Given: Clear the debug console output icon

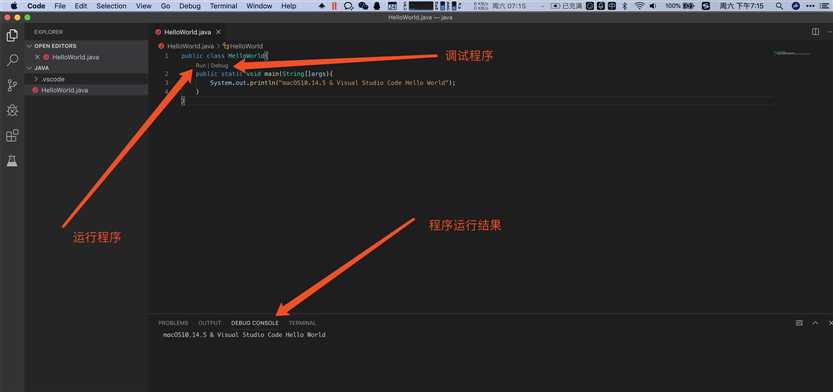Looking at the screenshot, I should click(x=799, y=323).
